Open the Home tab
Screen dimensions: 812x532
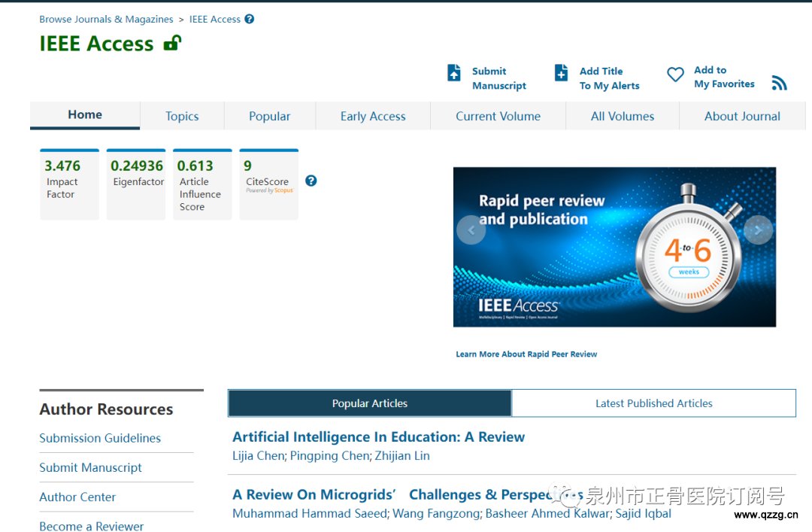tap(85, 114)
